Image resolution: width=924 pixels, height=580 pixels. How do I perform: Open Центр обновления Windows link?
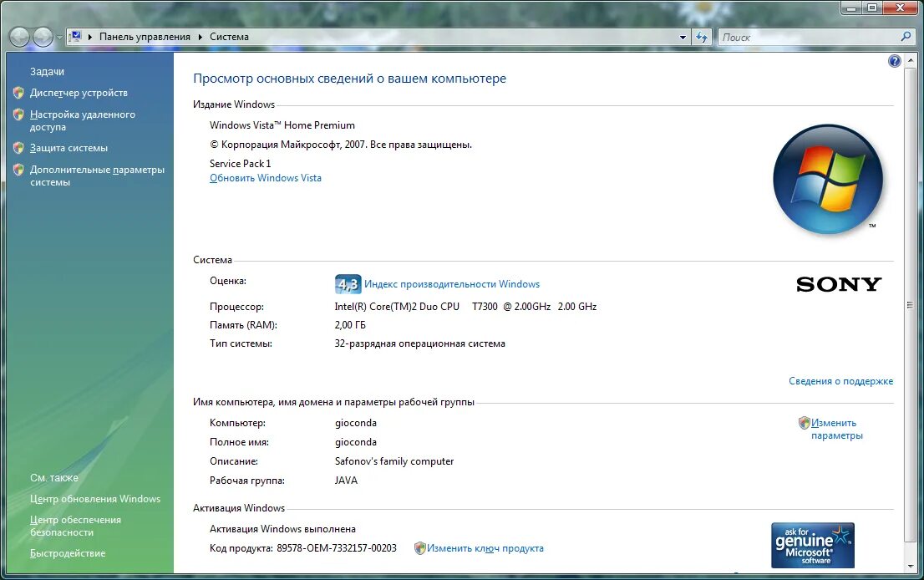tap(95, 499)
